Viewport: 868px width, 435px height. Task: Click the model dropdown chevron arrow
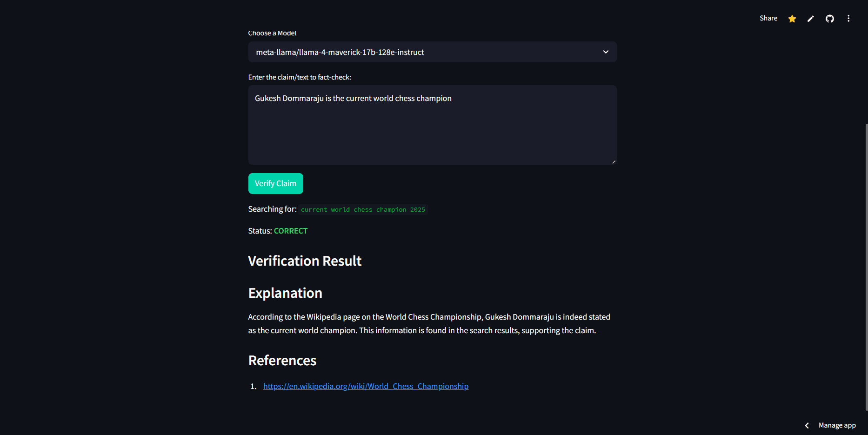coord(606,52)
